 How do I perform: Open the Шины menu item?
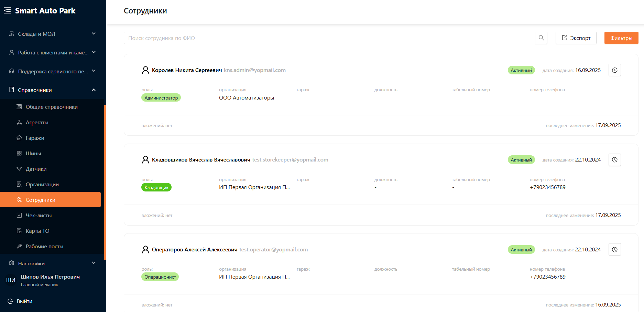click(33, 154)
